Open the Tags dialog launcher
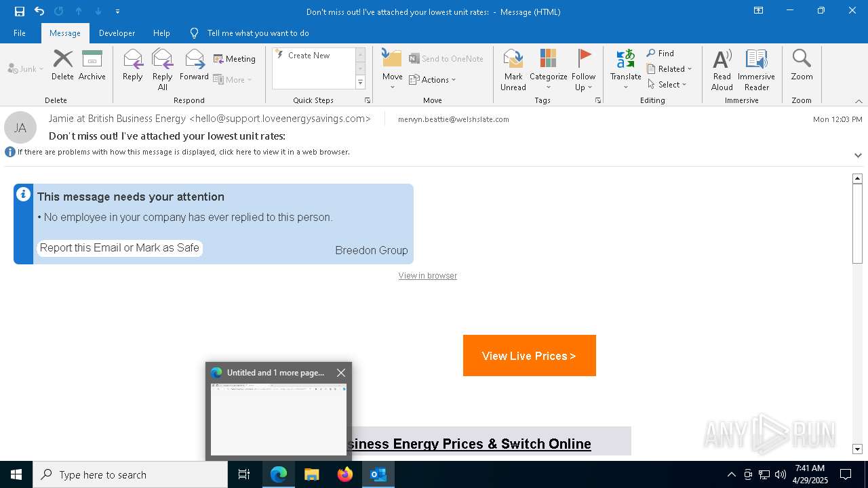Screen dimensions: 868x488 [598, 100]
